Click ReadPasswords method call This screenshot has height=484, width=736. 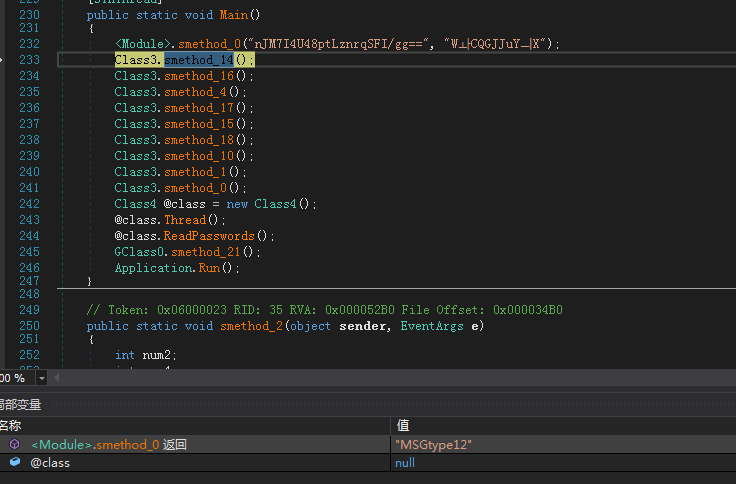(209, 236)
